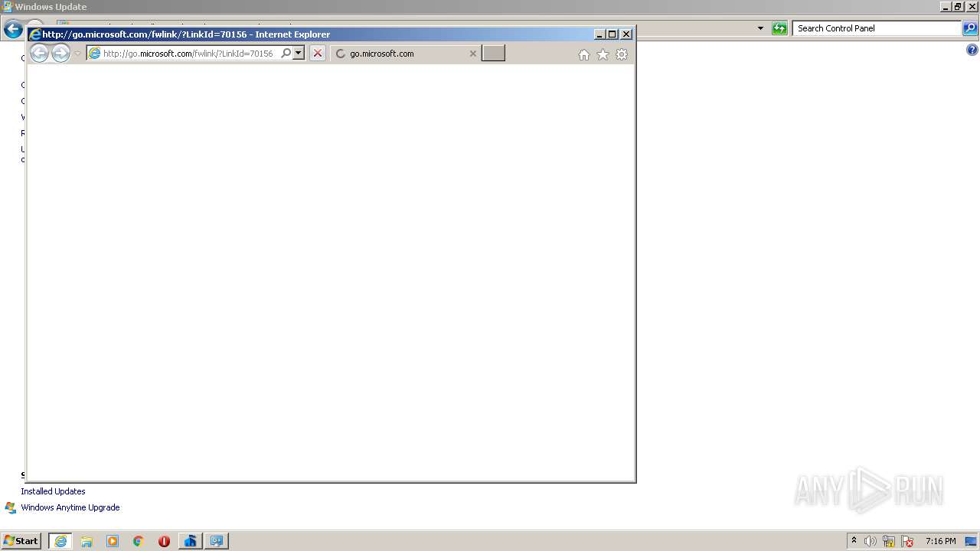Click the clock showing 7:16 PM
Screen dimensions: 980x551
point(940,541)
